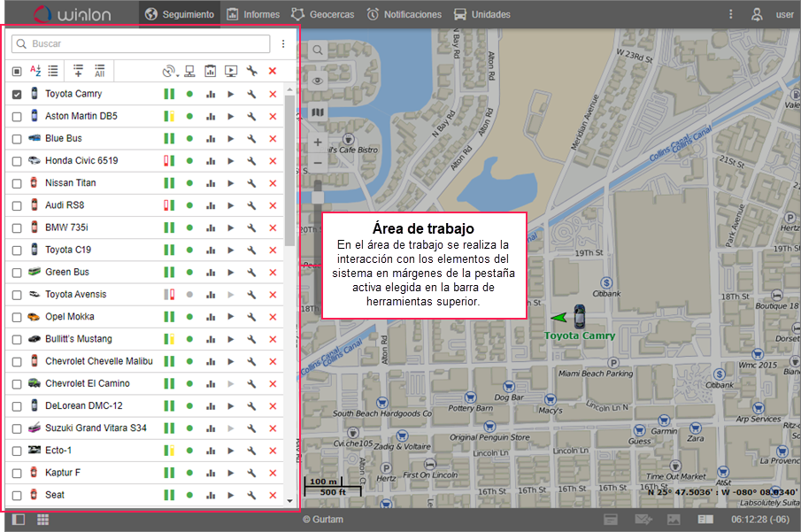This screenshot has height=532, width=801.
Task: Uncheck the Toyota Camry checkbox
Action: coord(17,95)
